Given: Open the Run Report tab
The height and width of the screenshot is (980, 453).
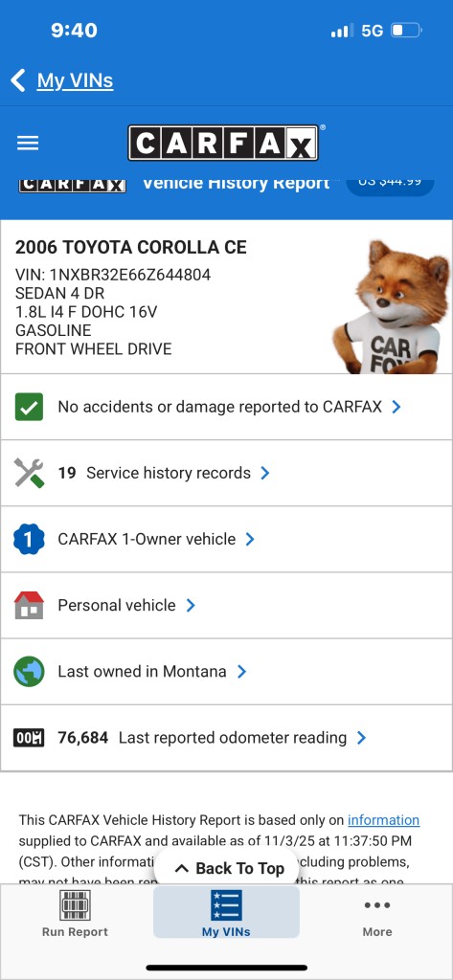Looking at the screenshot, I should coord(75,913).
